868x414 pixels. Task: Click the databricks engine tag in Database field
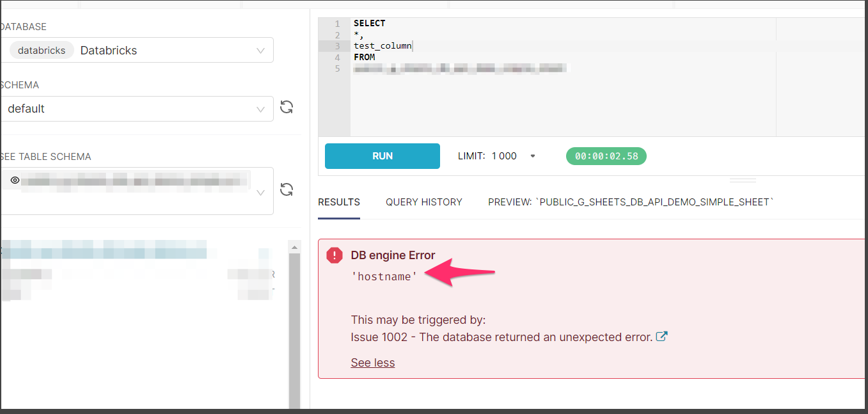coord(41,49)
